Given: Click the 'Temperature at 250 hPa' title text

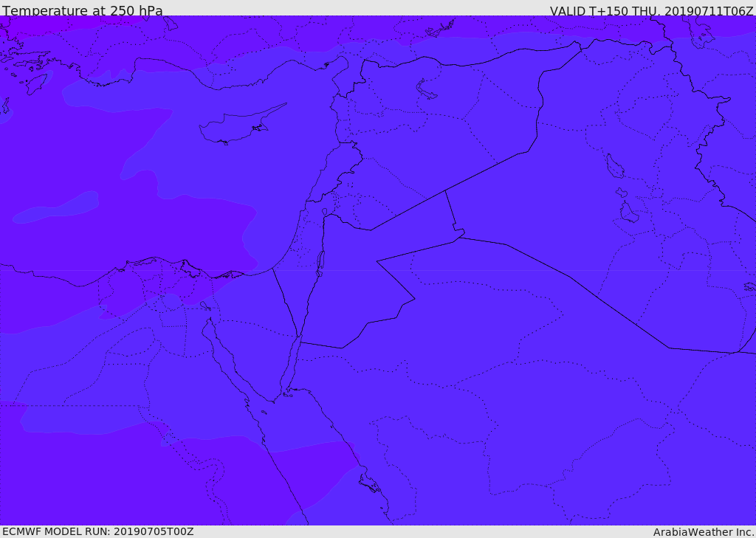Looking at the screenshot, I should 83,10.
